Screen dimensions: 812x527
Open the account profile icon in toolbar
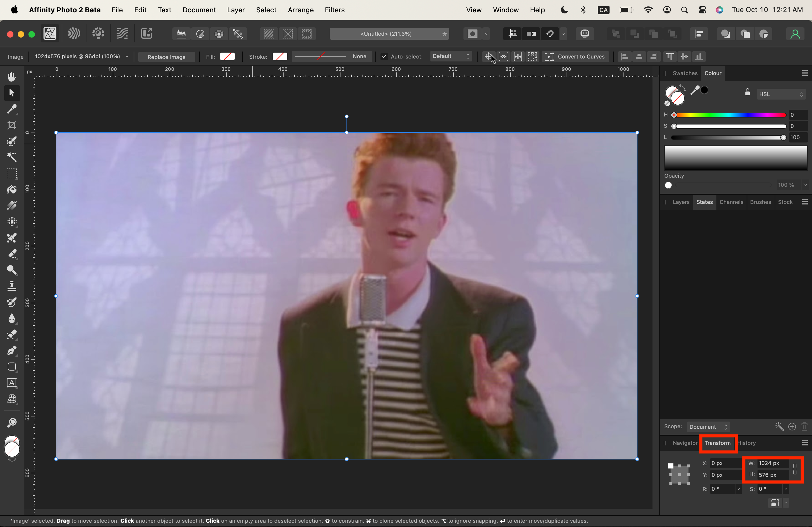795,34
